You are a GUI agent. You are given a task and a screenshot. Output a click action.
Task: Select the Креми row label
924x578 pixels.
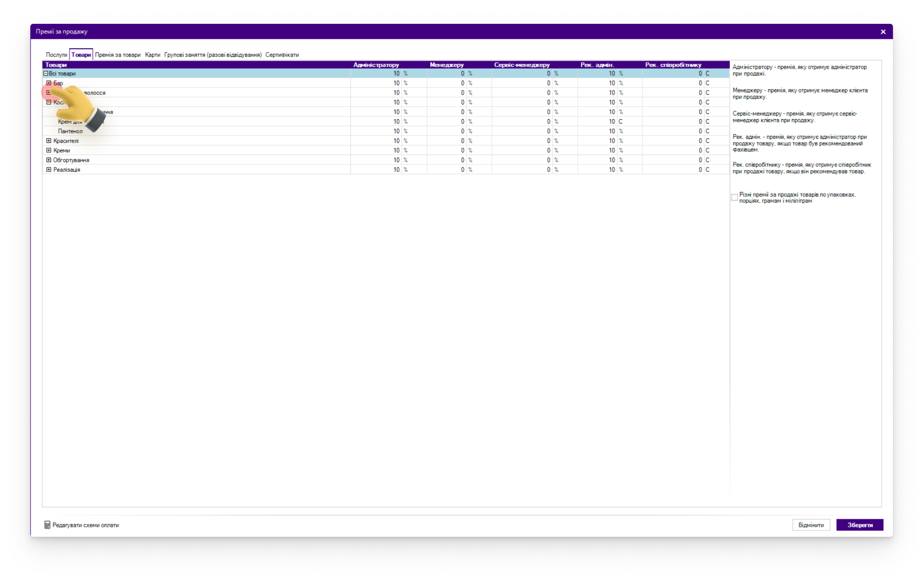pyautogui.click(x=61, y=150)
